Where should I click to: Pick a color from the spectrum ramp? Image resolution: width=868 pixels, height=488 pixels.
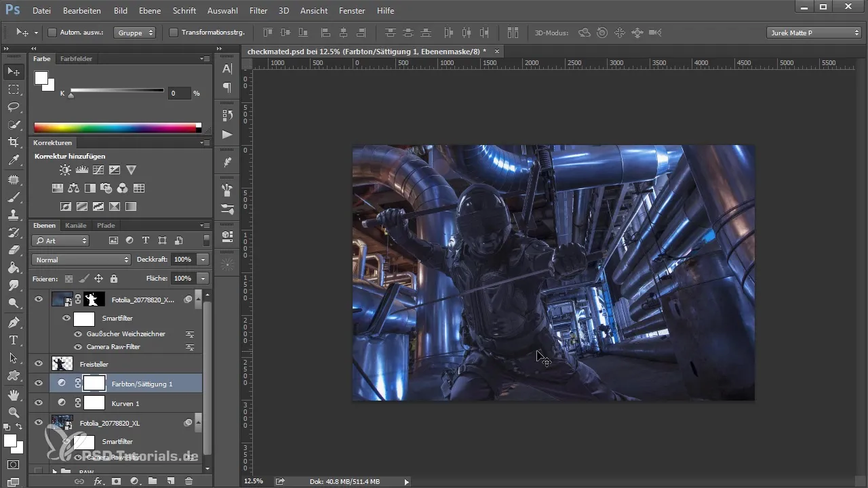tap(117, 127)
